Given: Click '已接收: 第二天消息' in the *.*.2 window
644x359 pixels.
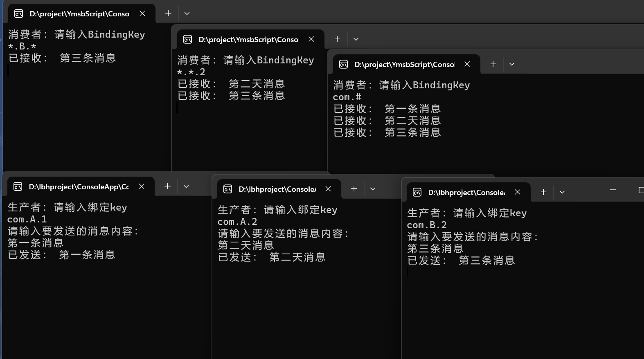Looking at the screenshot, I should 231,84.
